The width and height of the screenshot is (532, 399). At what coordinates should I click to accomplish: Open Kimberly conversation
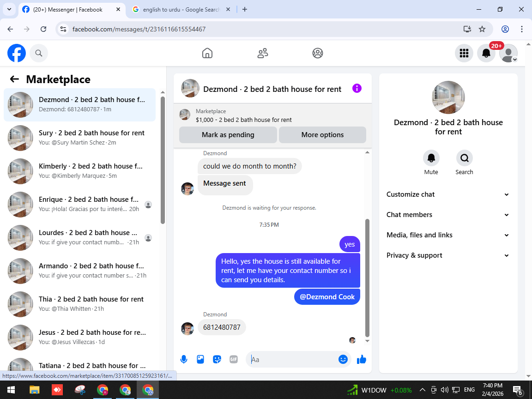pos(80,171)
